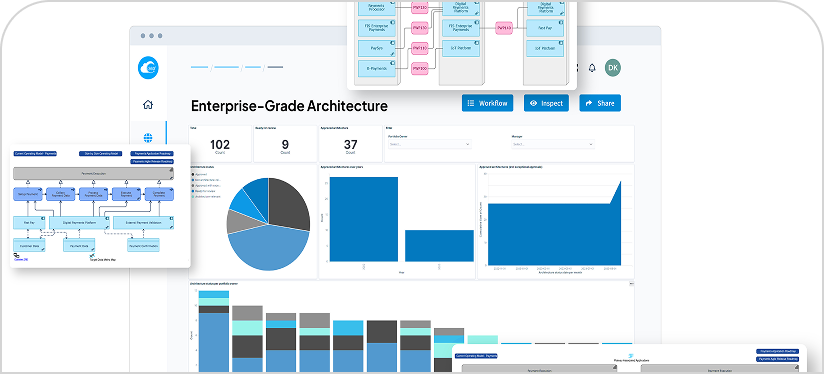Screen dimensions: 824x374
Task: Open the home icon in the sidebar
Action: coord(148,105)
